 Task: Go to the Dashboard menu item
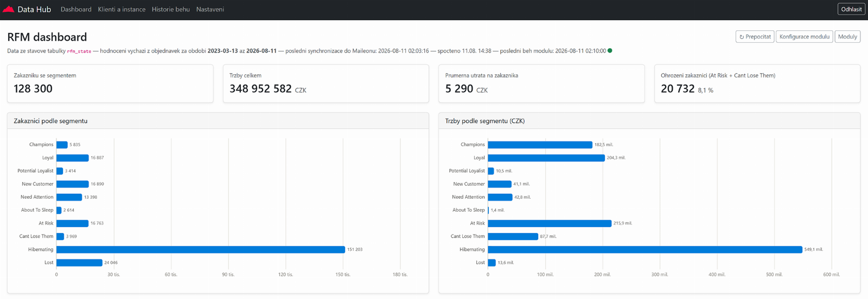pyautogui.click(x=76, y=9)
